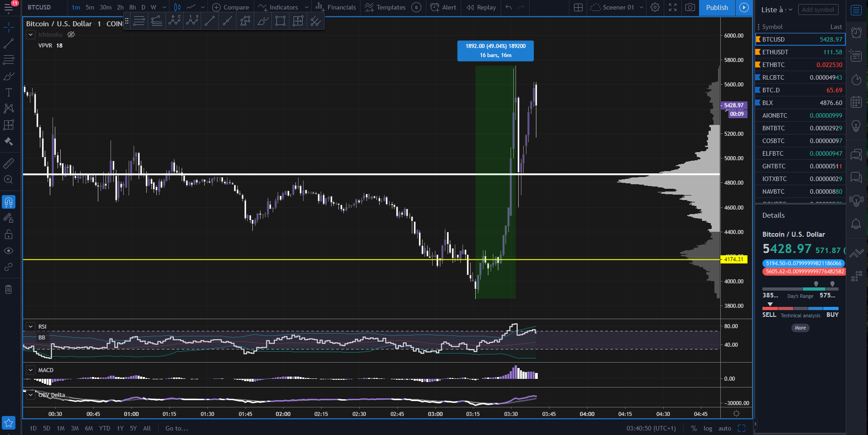The width and height of the screenshot is (868, 435).
Task: Take a chart snapshot with camera icon
Action: tap(690, 7)
